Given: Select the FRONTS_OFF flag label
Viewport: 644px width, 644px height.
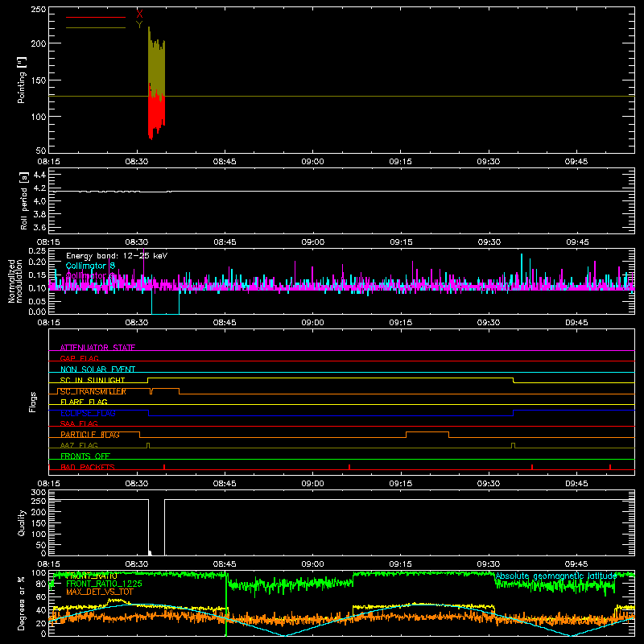Looking at the screenshot, I should [x=85, y=456].
